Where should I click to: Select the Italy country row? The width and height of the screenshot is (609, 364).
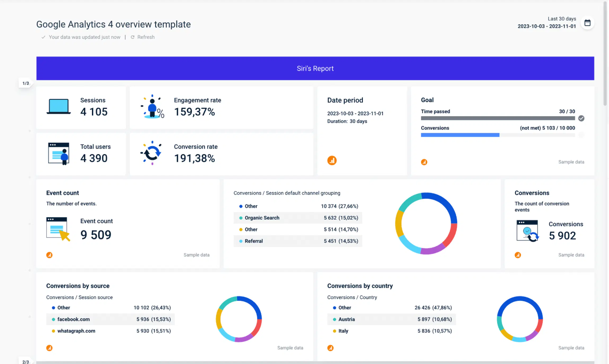[x=392, y=331]
